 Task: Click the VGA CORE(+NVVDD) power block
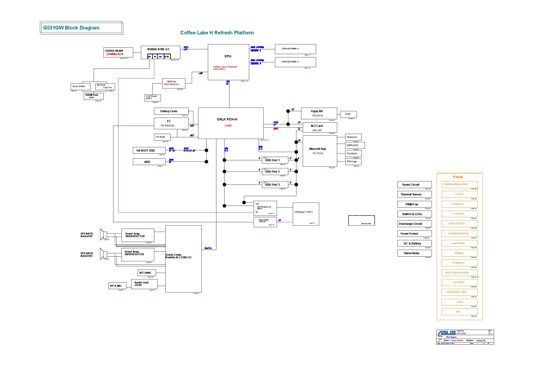click(x=459, y=273)
